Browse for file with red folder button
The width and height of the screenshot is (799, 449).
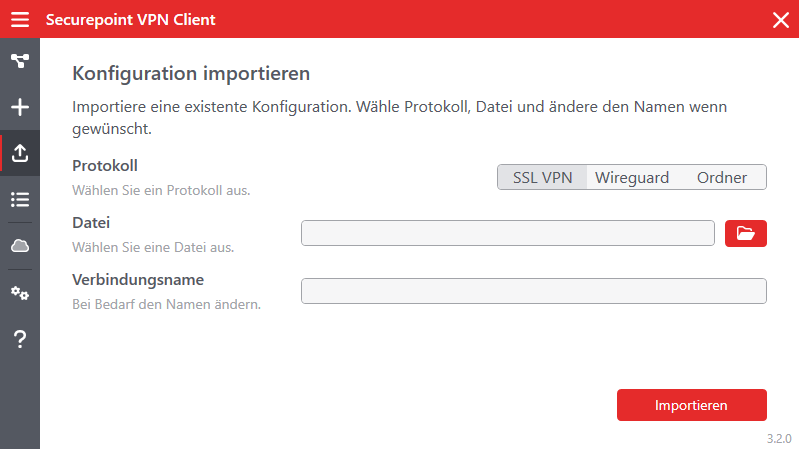745,233
